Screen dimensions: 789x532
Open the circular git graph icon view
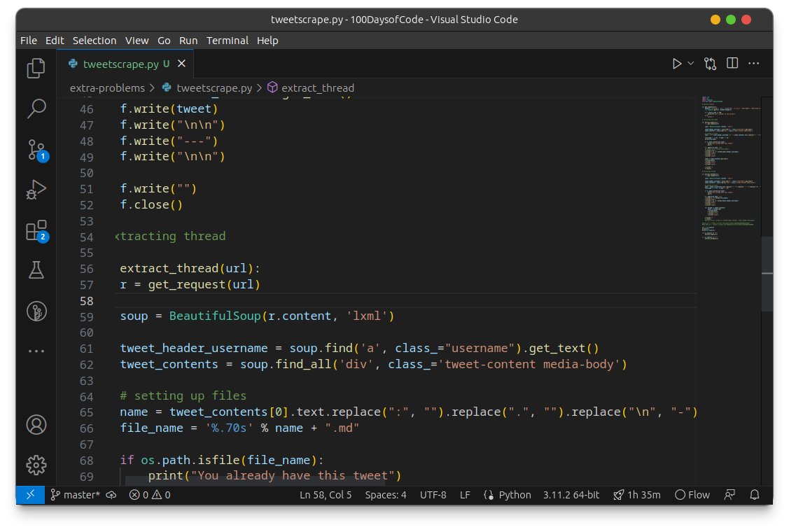(36, 311)
